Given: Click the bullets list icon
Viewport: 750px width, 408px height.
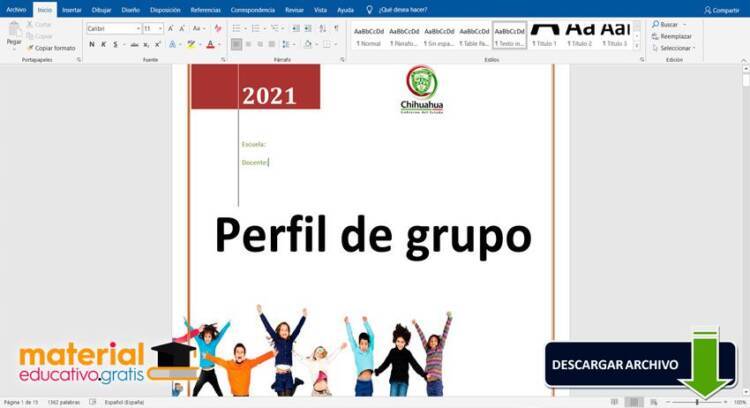Looking at the screenshot, I should (x=237, y=29).
